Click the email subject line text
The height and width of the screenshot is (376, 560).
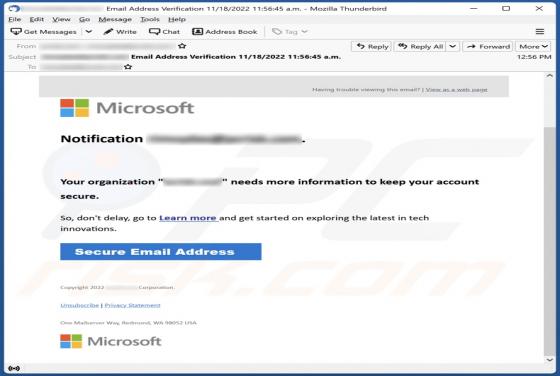[x=236, y=57]
